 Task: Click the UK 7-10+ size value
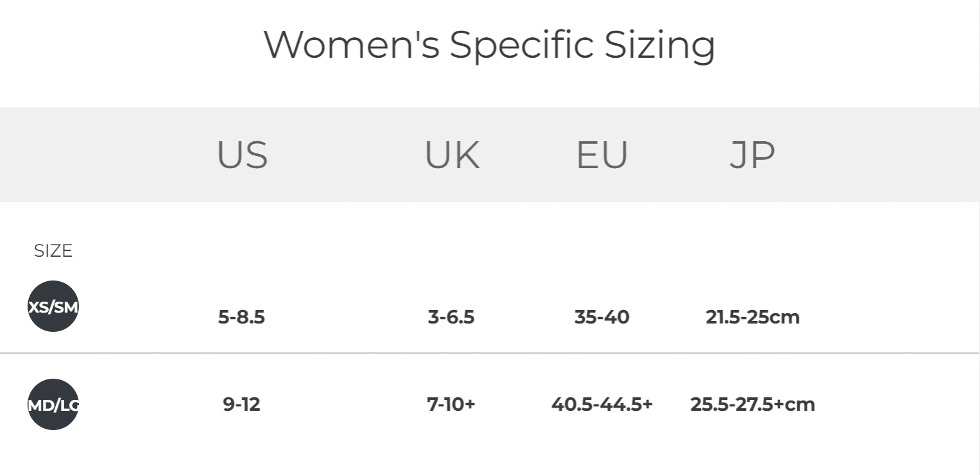coord(451,404)
